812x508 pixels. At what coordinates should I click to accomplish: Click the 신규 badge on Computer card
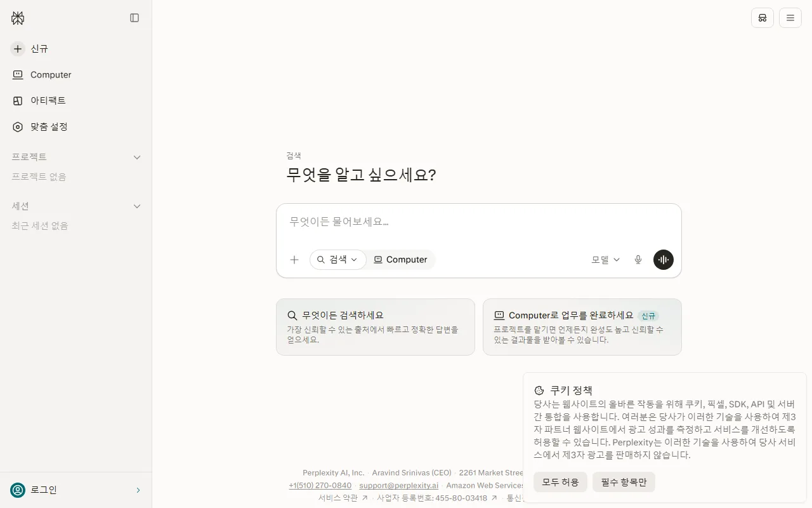[x=648, y=316]
